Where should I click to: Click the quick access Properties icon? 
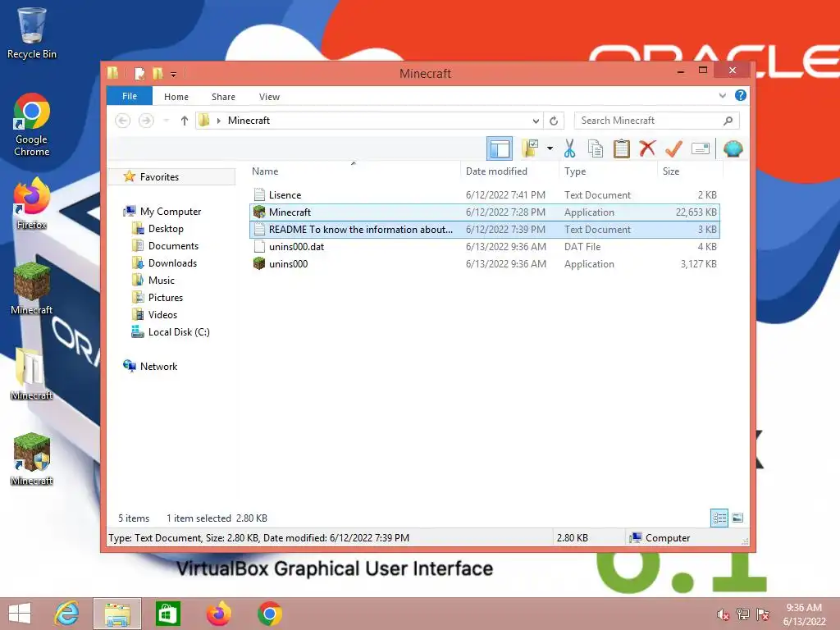pos(139,73)
